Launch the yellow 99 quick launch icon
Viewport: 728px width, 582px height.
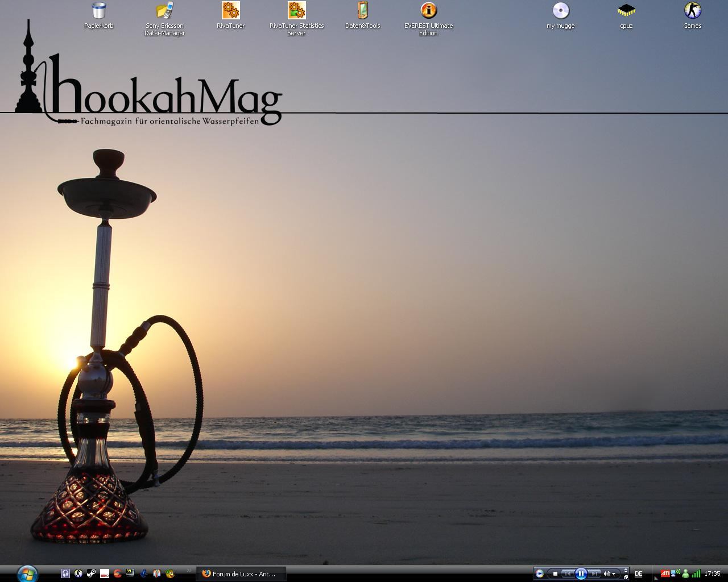pos(130,573)
